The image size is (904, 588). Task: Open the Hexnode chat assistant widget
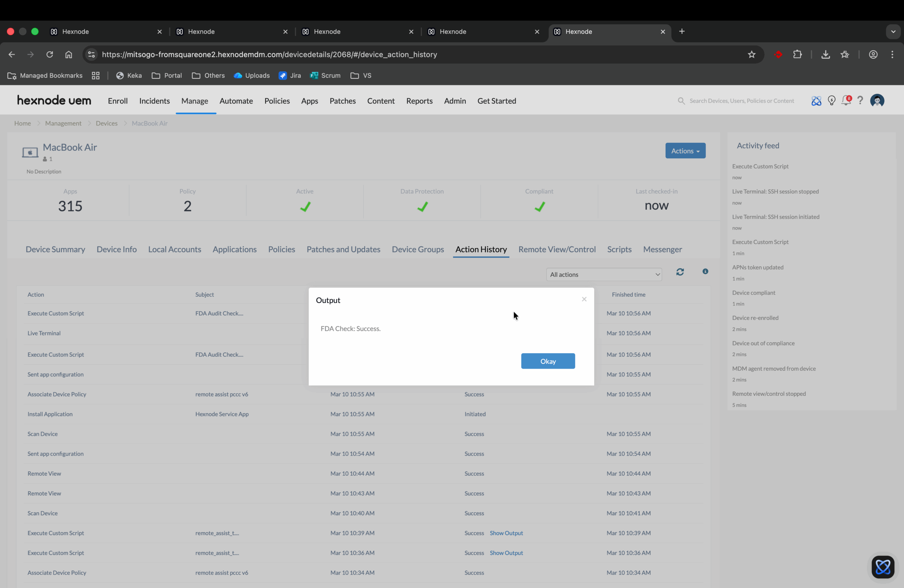point(882,567)
